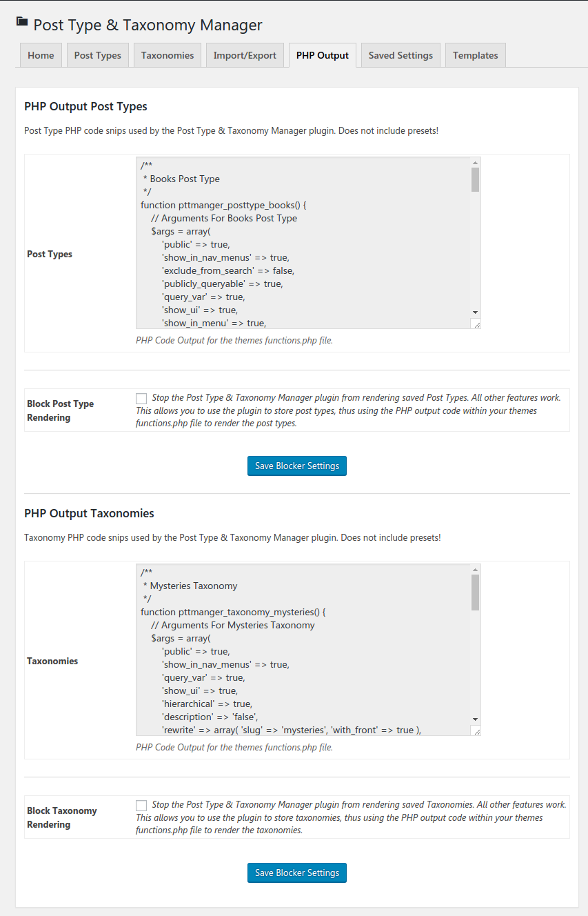Tick the Block Taxonomy Rendering checkbox
The width and height of the screenshot is (588, 916).
point(141,805)
